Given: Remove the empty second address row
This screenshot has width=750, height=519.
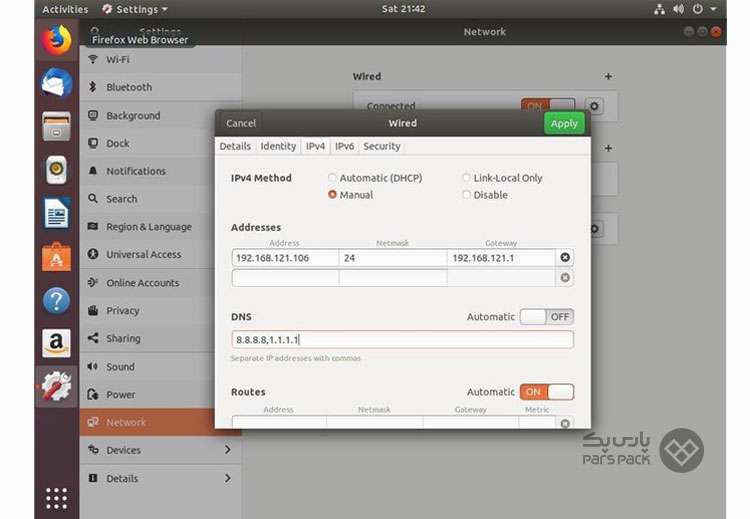Looking at the screenshot, I should pos(565,278).
